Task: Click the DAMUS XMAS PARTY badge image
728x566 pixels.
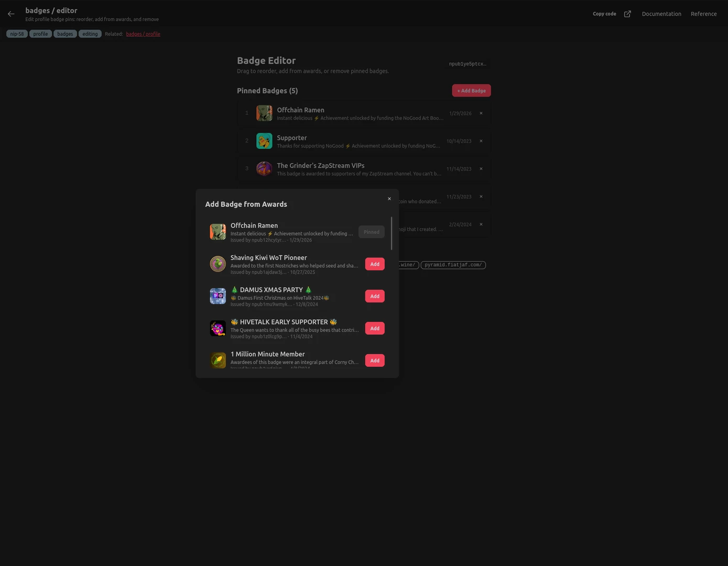Action: click(x=218, y=296)
